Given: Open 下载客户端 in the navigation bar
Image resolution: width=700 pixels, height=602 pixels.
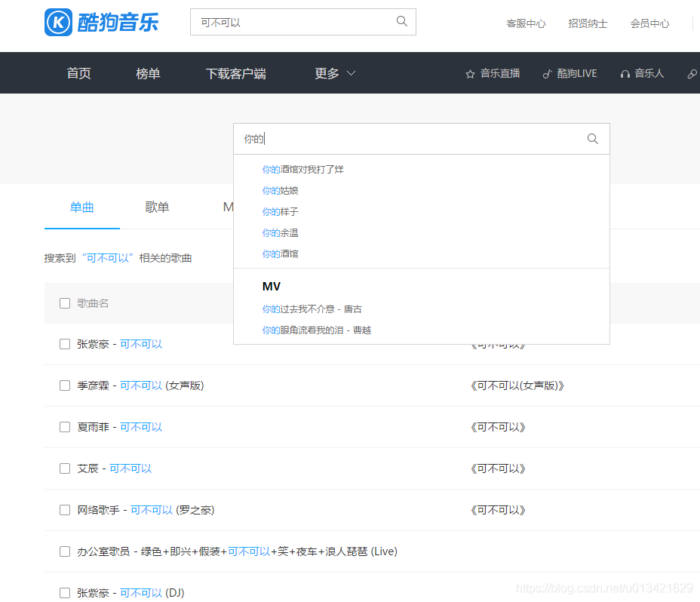Looking at the screenshot, I should [x=235, y=73].
